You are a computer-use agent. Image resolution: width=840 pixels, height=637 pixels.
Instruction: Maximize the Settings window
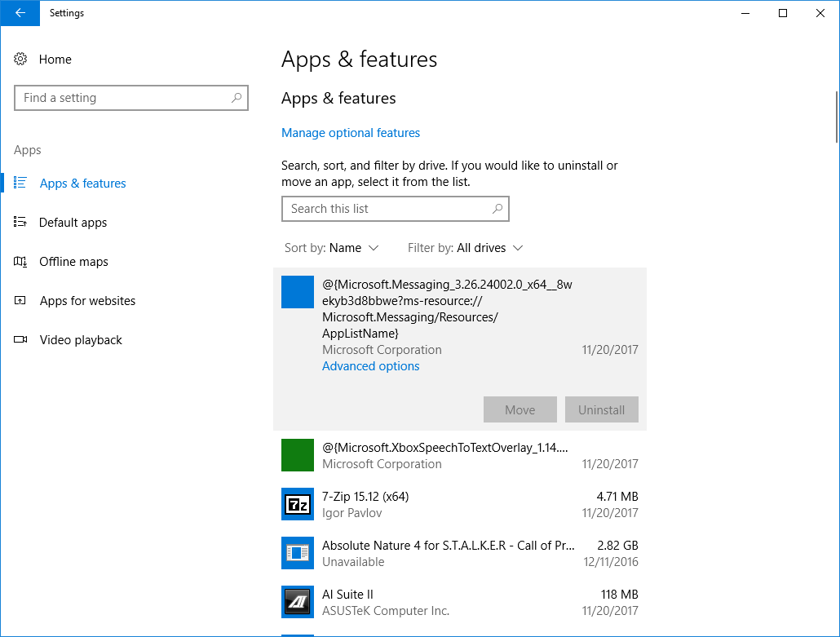(x=783, y=13)
